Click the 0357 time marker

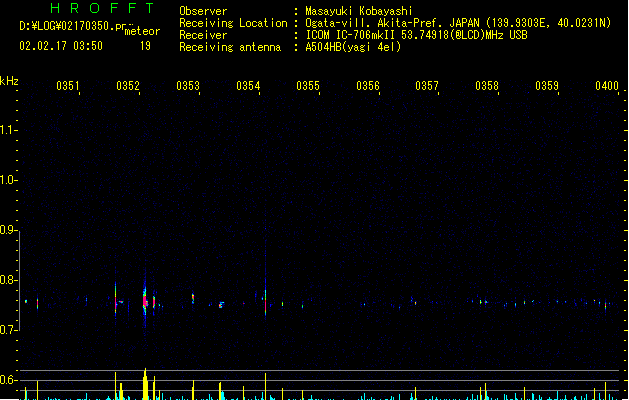tap(427, 86)
